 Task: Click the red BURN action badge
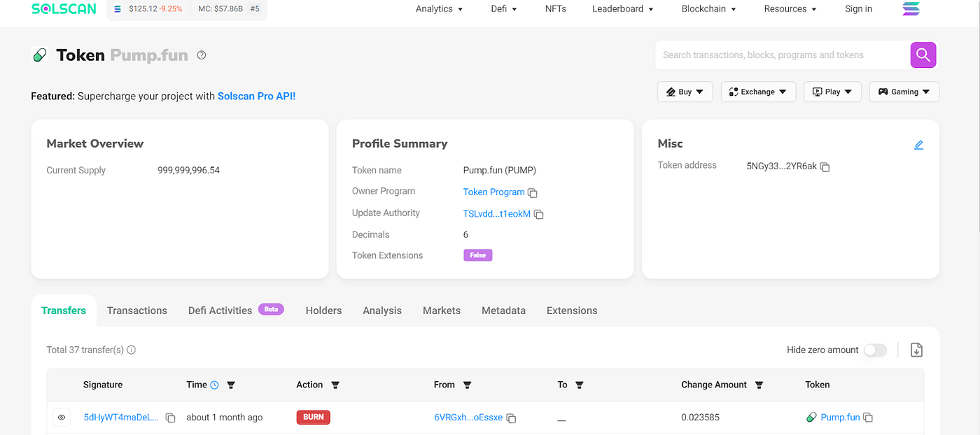click(x=314, y=418)
